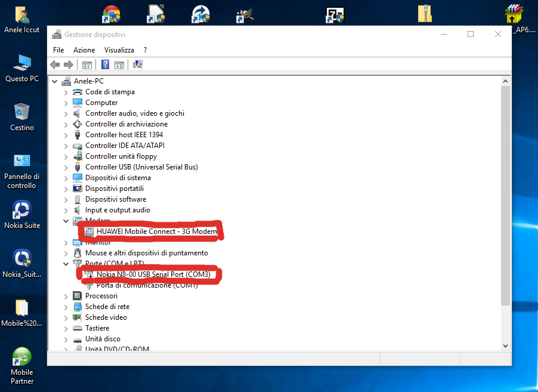Select the Schede di rete icon
538x392 pixels.
coord(78,307)
